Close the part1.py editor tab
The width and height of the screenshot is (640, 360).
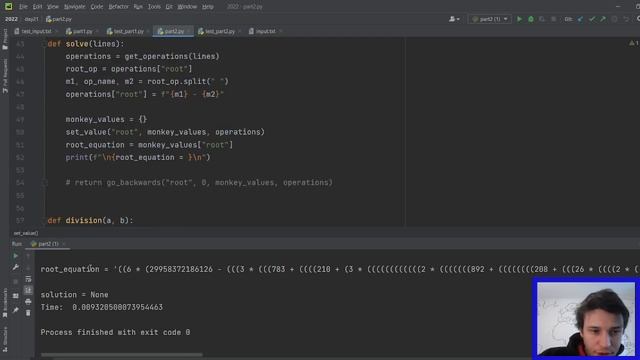97,31
